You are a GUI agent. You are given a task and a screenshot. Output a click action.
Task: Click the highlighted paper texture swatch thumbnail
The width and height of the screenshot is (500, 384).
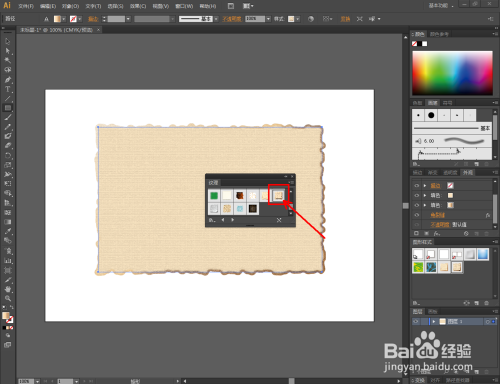279,195
